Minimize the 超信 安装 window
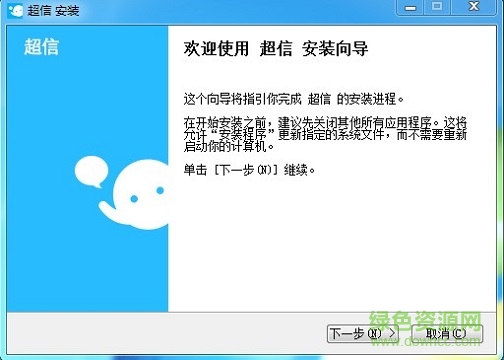The height and width of the screenshot is (360, 504). point(410,7)
